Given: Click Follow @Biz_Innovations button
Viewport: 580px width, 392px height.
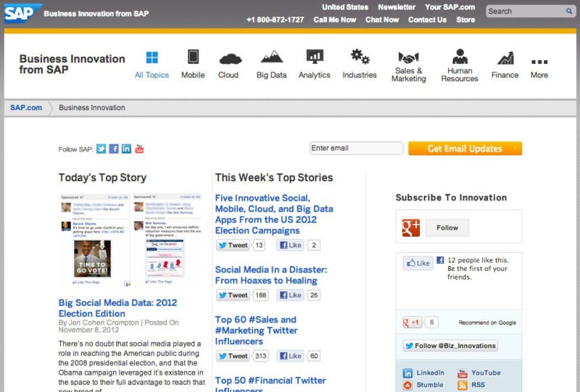Looking at the screenshot, I should [x=450, y=346].
